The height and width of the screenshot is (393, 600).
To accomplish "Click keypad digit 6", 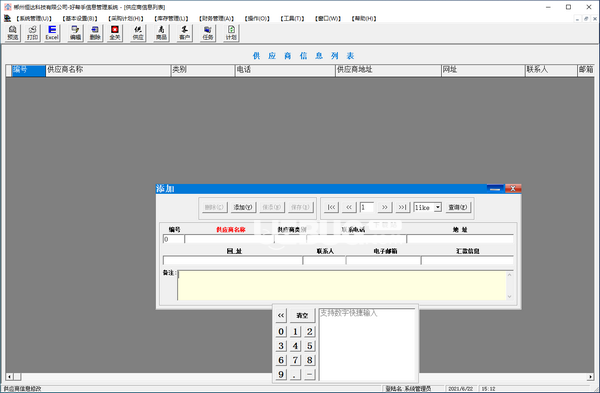I will click(x=281, y=360).
